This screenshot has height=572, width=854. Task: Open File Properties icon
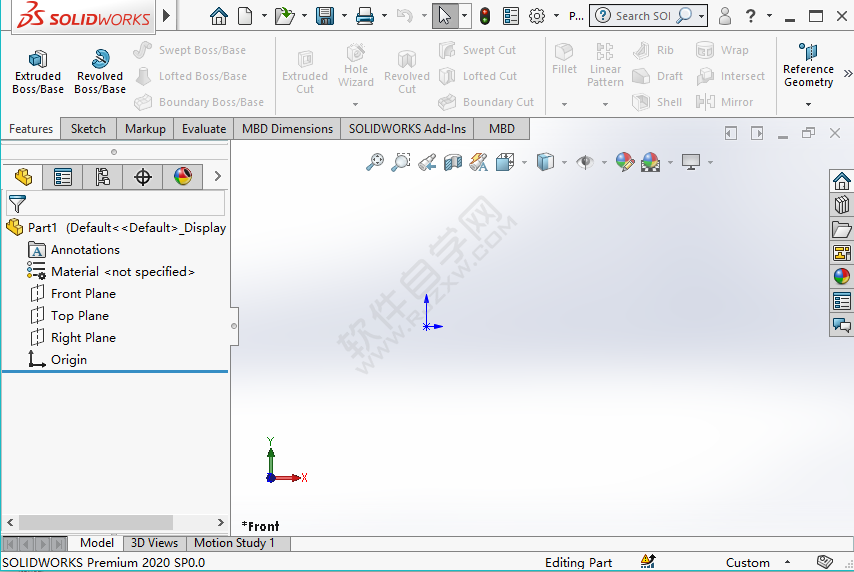pos(511,16)
